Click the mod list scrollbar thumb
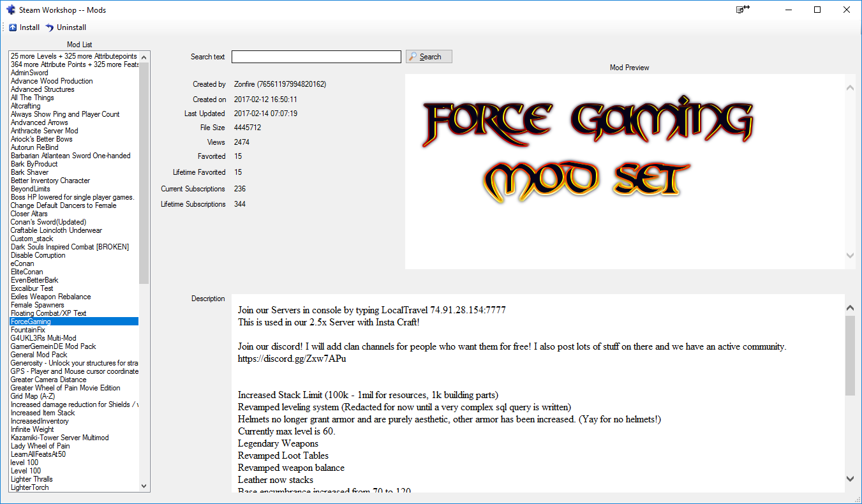The width and height of the screenshot is (862, 504). coord(144,172)
